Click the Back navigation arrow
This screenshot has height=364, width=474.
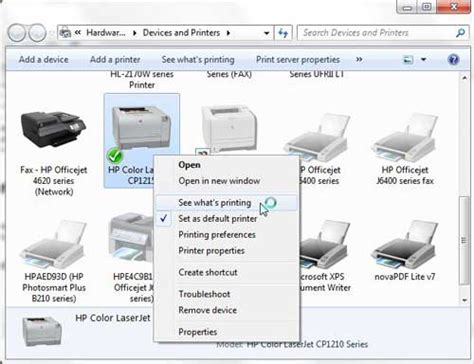17,33
